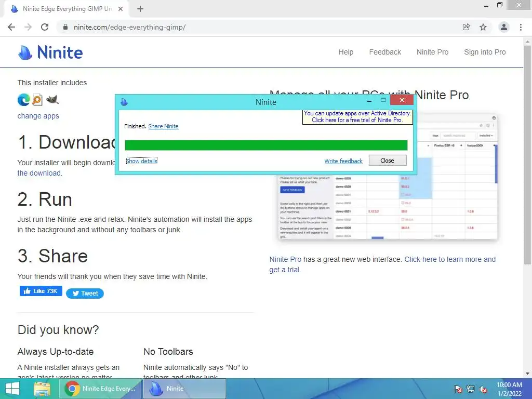Screen dimensions: 532x399
Task: Click the 'Did you know?' heading
Action: [58, 330]
